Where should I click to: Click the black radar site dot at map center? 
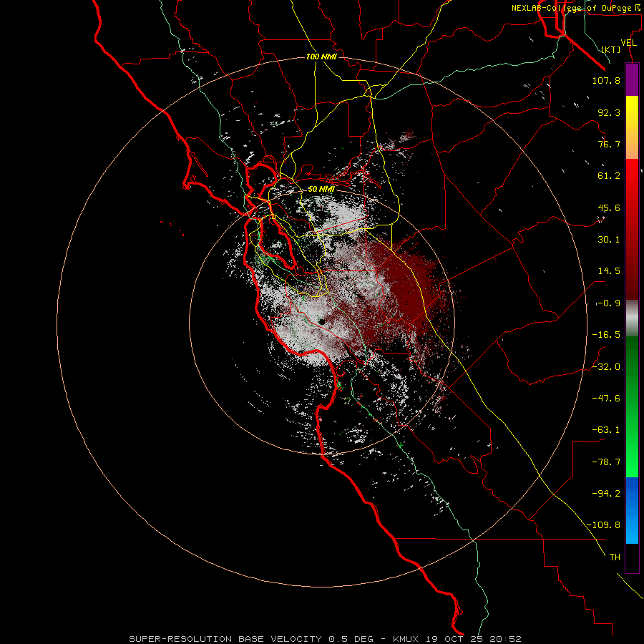click(x=322, y=322)
